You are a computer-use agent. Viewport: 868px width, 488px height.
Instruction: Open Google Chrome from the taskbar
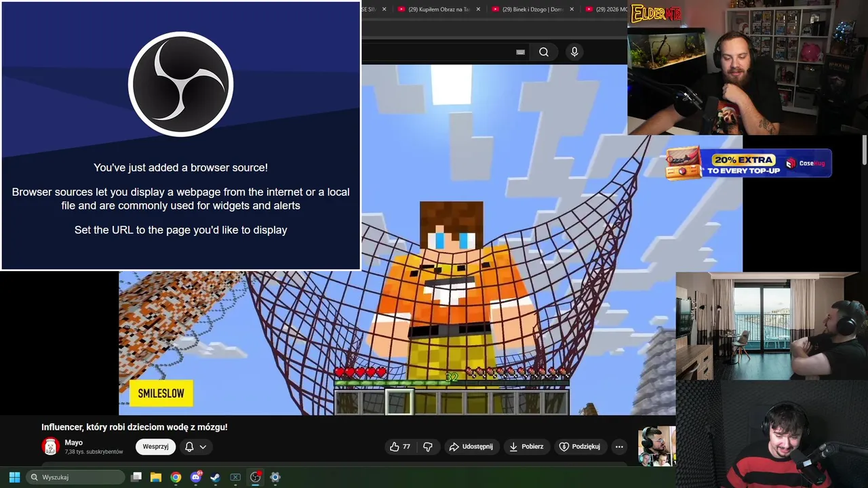tap(176, 477)
